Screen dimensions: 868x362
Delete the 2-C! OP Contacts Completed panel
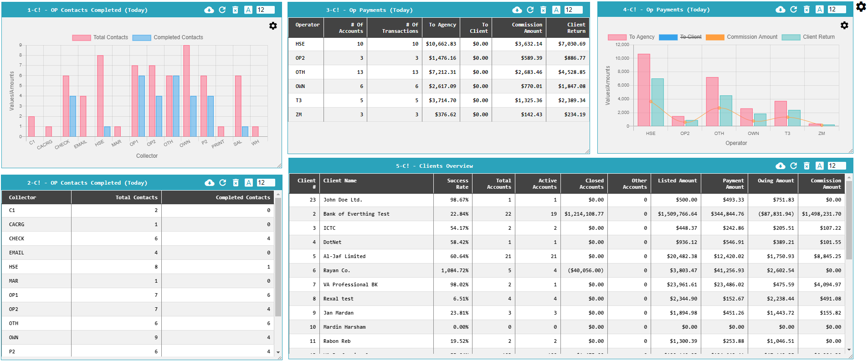click(x=236, y=183)
